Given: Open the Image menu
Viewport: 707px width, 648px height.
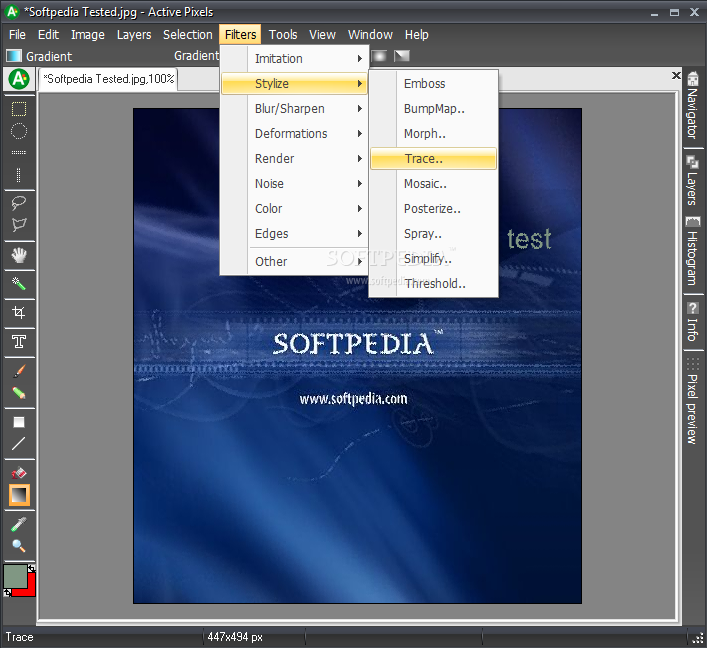Looking at the screenshot, I should click(87, 35).
